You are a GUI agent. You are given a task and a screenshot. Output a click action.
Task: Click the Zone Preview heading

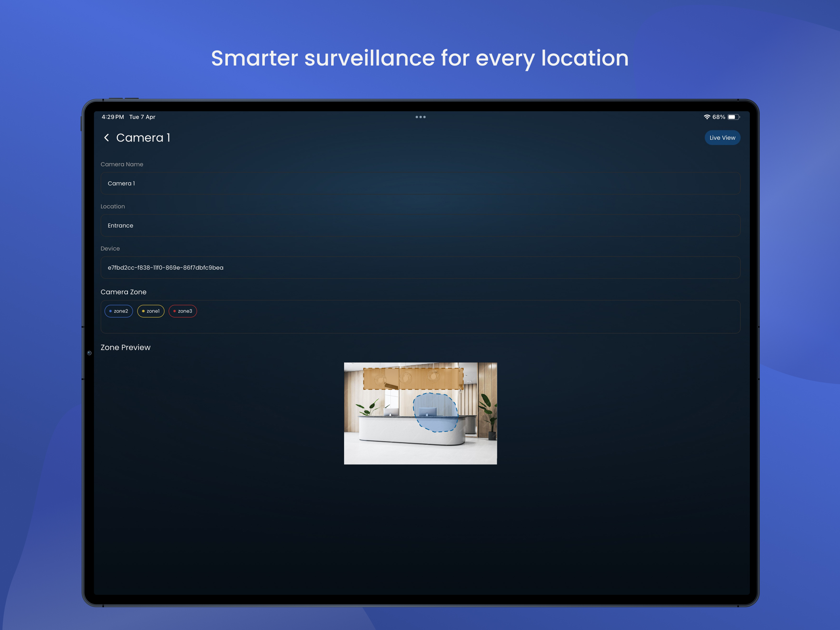click(125, 347)
